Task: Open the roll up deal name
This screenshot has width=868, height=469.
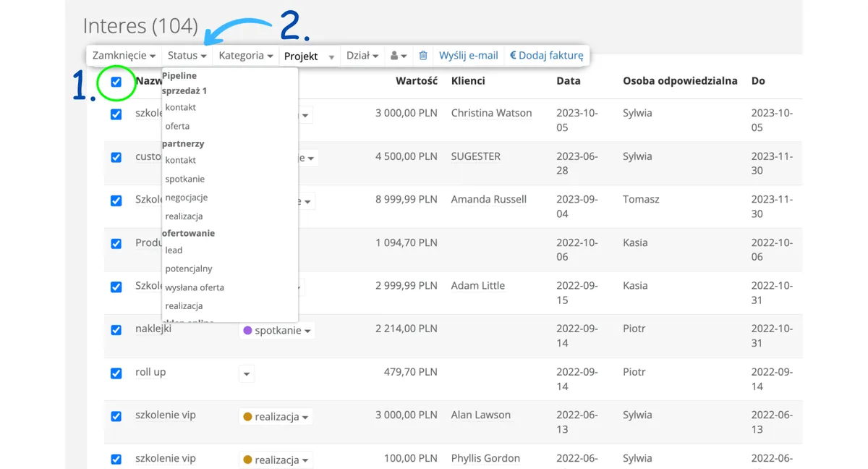Action: click(150, 372)
